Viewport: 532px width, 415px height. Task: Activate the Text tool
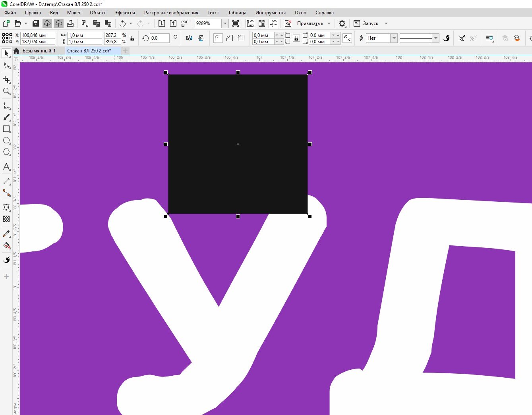(6, 167)
